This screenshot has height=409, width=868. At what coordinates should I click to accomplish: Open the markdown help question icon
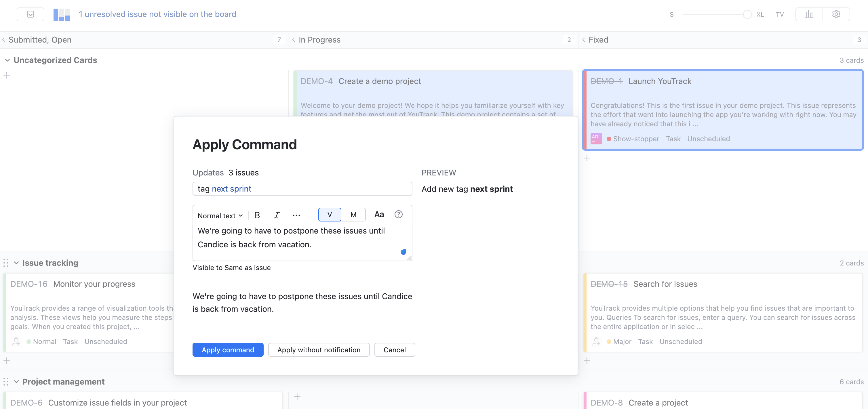[398, 215]
